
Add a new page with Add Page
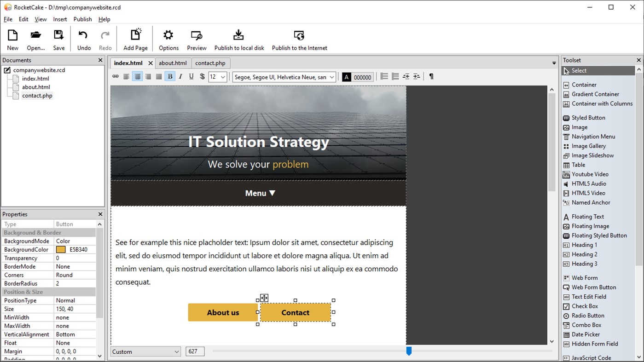(135, 40)
